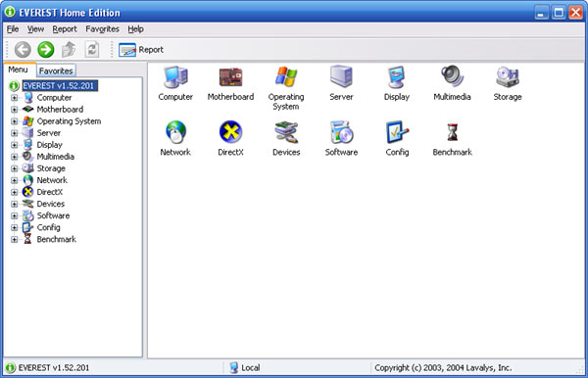Expand the Benchmark tree node
This screenshot has width=588, height=378.
click(x=15, y=239)
